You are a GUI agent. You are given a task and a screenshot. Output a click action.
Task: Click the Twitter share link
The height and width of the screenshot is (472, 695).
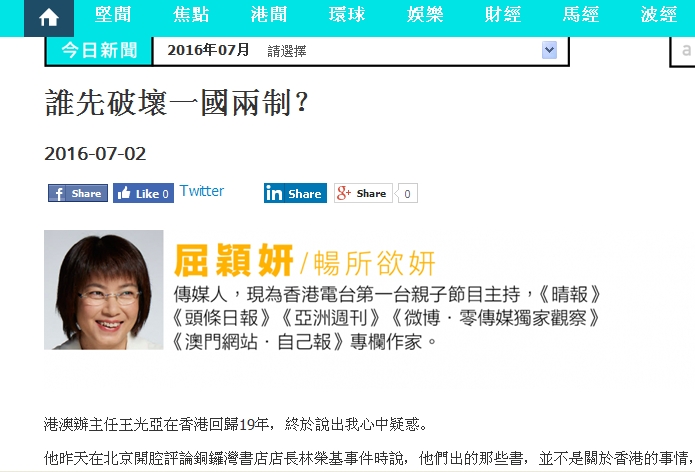(202, 191)
